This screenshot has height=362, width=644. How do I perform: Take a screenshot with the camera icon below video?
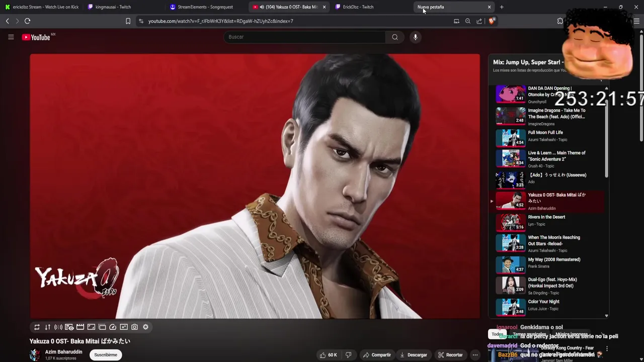(x=134, y=327)
